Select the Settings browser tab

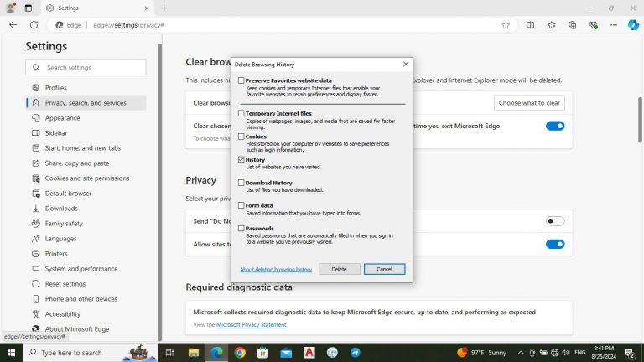(97, 8)
